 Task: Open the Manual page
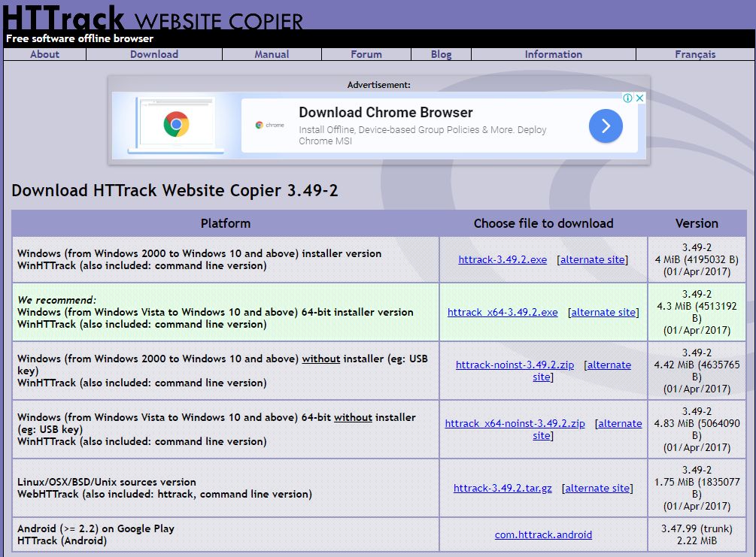272,54
